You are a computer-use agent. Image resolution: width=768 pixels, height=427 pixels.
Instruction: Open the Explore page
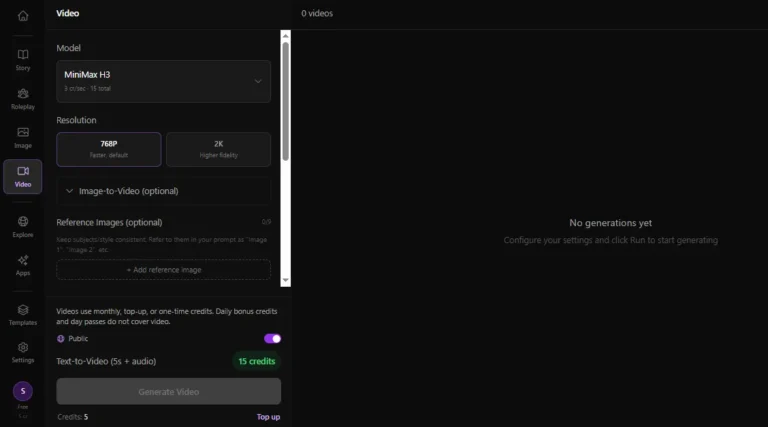(23, 227)
